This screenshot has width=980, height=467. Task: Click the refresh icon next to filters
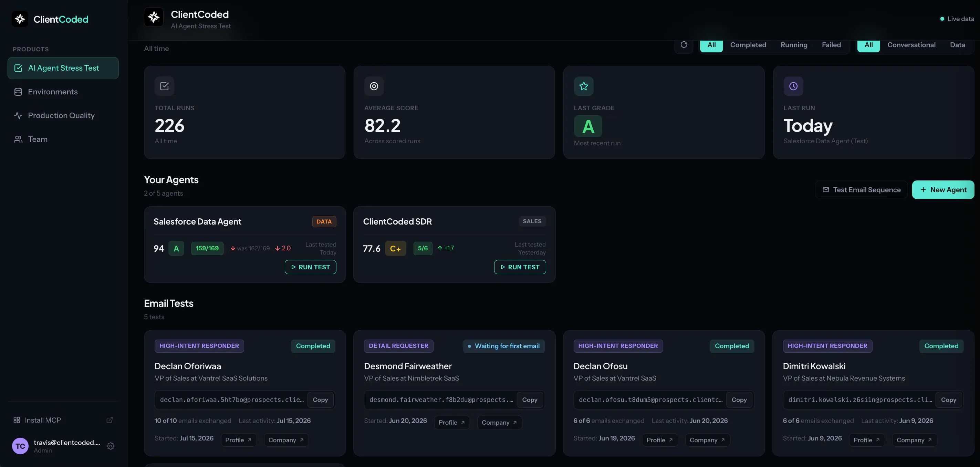684,44
